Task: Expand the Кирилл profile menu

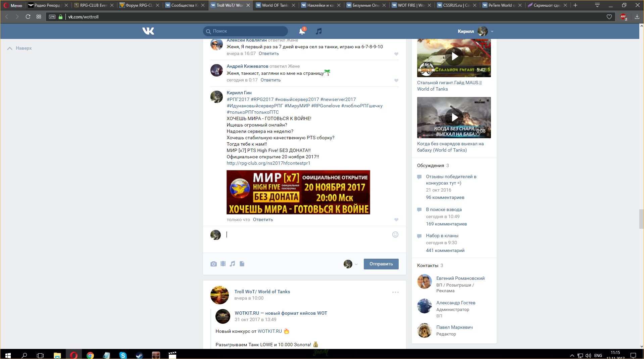Action: (476, 31)
